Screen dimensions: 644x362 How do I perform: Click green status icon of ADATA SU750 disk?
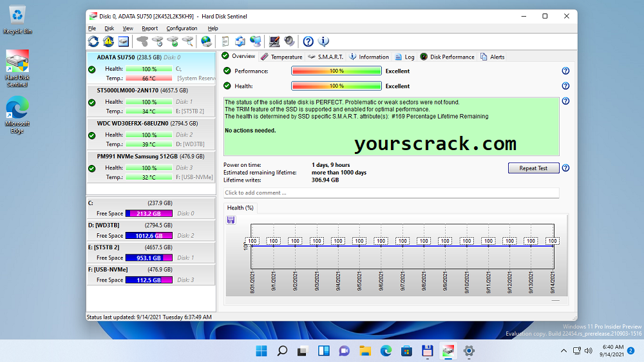click(92, 70)
